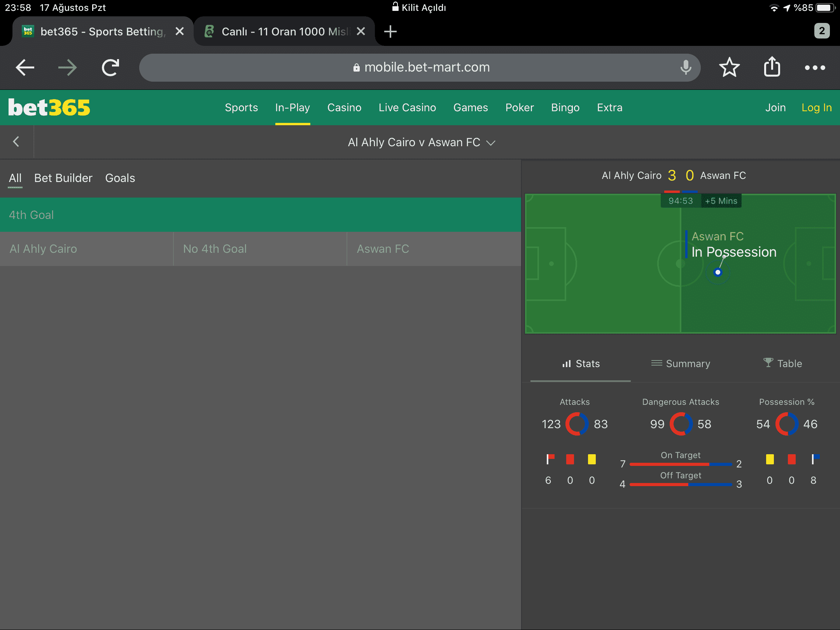Click the Join link
This screenshot has height=630, width=840.
775,108
